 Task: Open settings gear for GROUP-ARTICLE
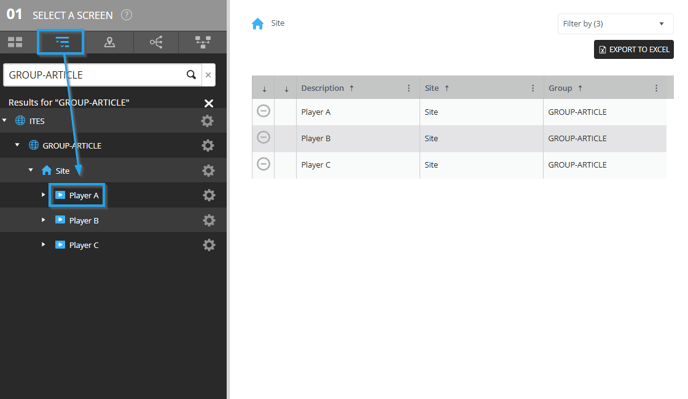208,145
